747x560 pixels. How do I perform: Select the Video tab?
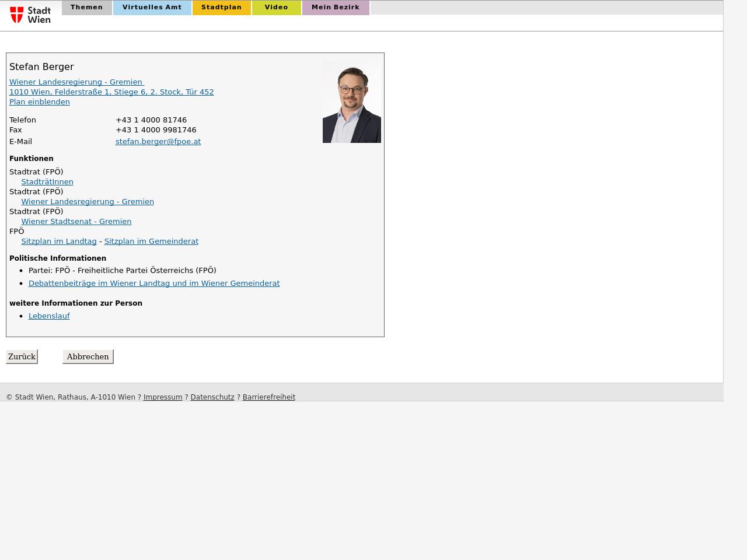[276, 8]
